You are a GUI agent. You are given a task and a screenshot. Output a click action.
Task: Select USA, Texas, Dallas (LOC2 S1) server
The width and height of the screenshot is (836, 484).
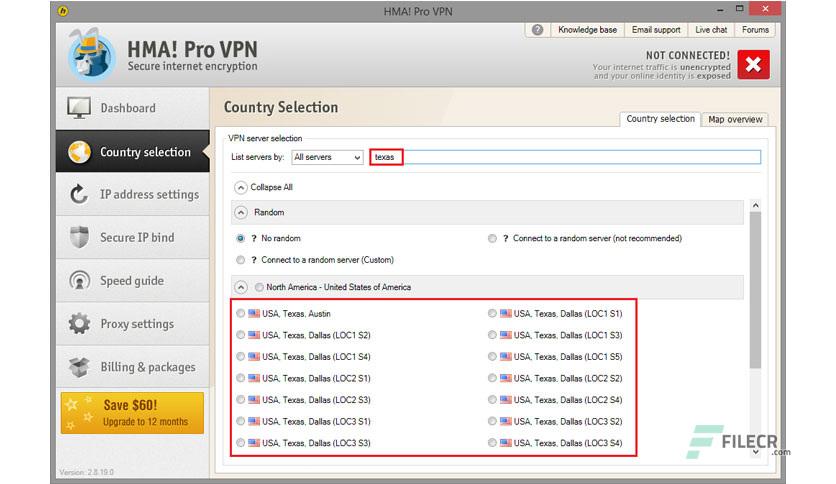[240, 378]
